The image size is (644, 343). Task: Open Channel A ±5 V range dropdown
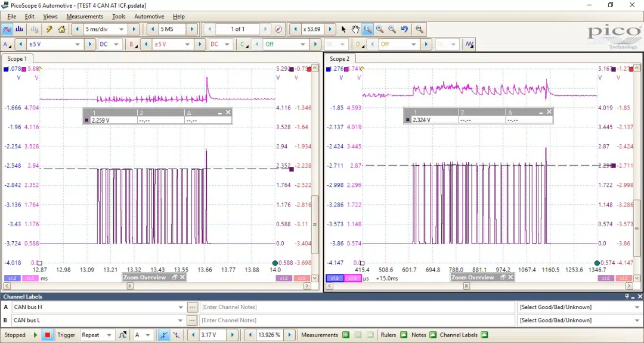(78, 44)
